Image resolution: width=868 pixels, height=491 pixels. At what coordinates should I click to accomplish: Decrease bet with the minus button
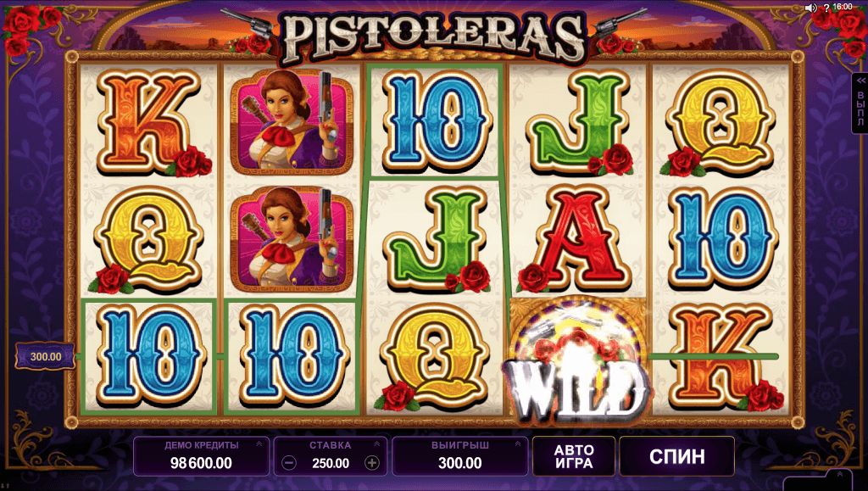point(288,463)
